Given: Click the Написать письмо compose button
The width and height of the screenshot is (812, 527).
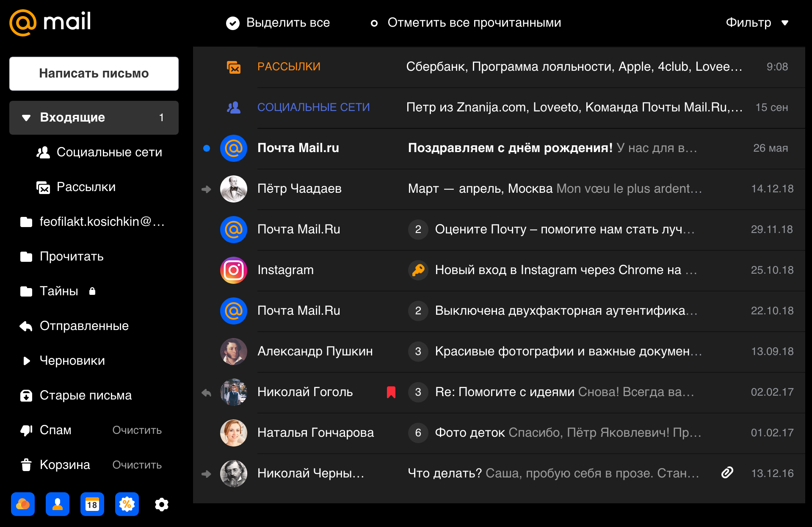Looking at the screenshot, I should coord(94,73).
